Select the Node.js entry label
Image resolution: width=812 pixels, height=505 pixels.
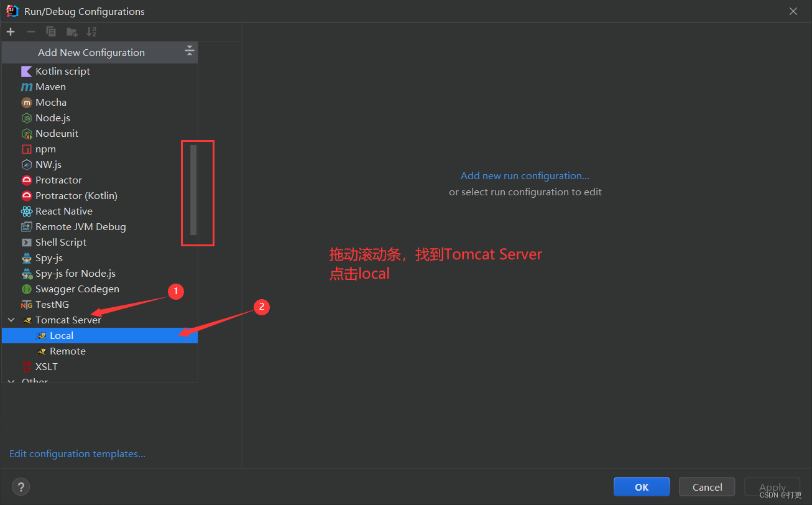(x=53, y=118)
